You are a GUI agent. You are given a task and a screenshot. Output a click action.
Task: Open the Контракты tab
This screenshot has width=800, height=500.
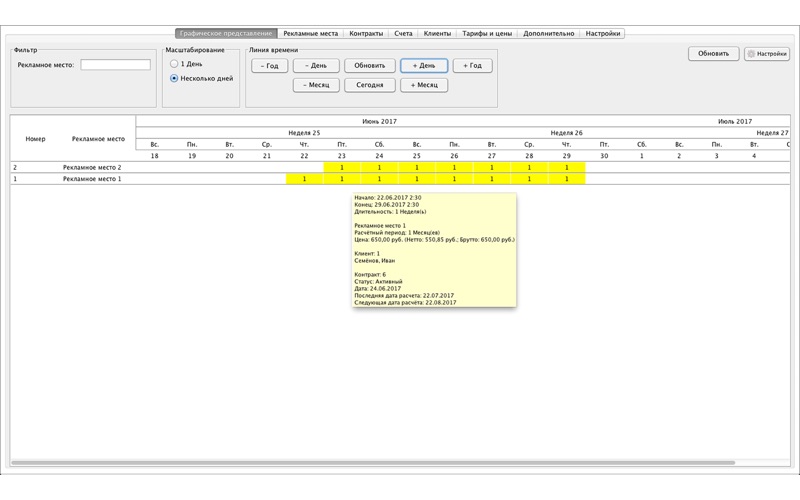[x=366, y=33]
